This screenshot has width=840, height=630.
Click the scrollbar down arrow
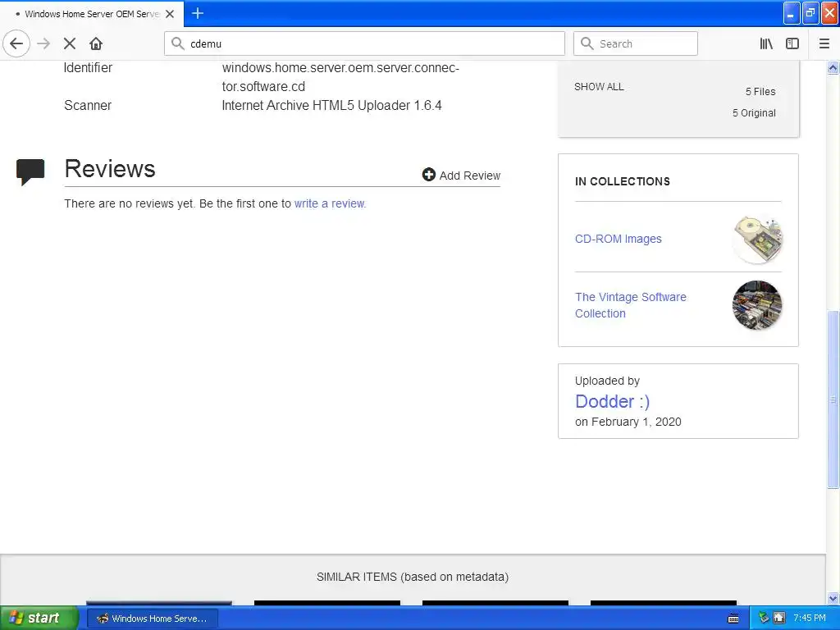pos(833,598)
